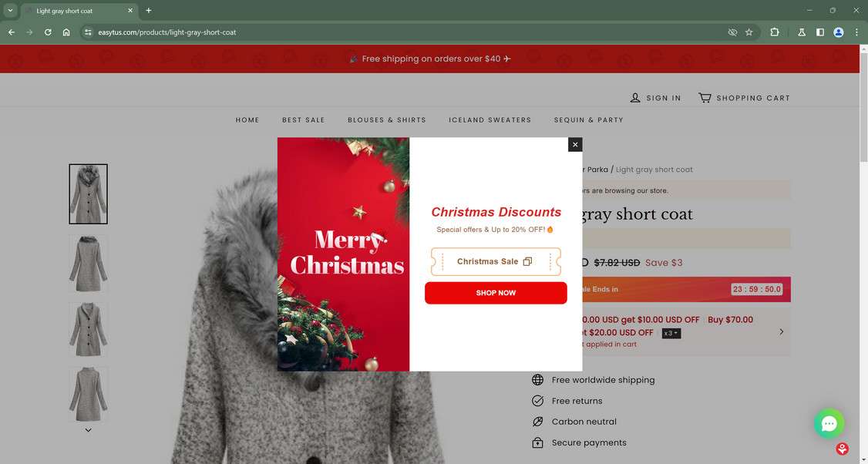
Task: Open the tab search dropdown
Action: pyautogui.click(x=10, y=11)
